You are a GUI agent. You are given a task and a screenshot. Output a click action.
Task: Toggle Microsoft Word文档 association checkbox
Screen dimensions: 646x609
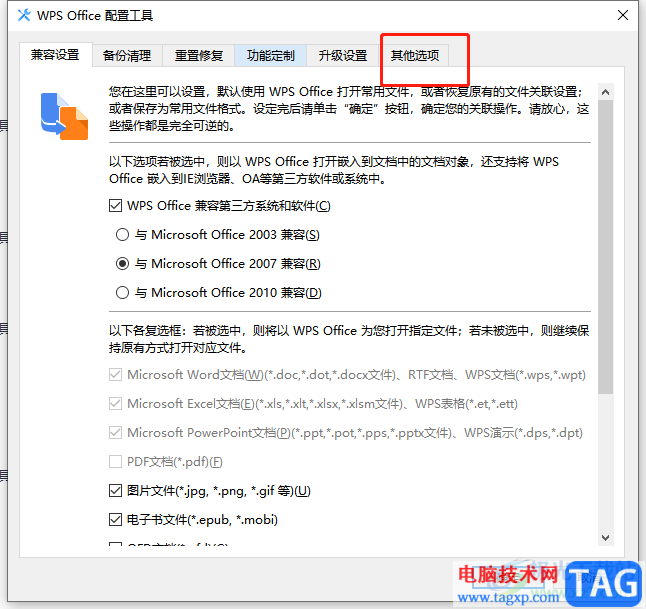[115, 375]
